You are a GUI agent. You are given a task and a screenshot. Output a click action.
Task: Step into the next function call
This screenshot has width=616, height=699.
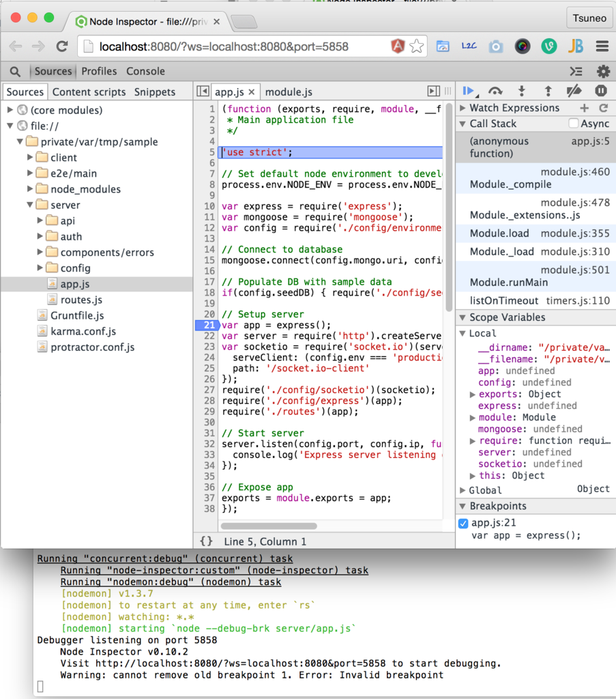pos(522,91)
